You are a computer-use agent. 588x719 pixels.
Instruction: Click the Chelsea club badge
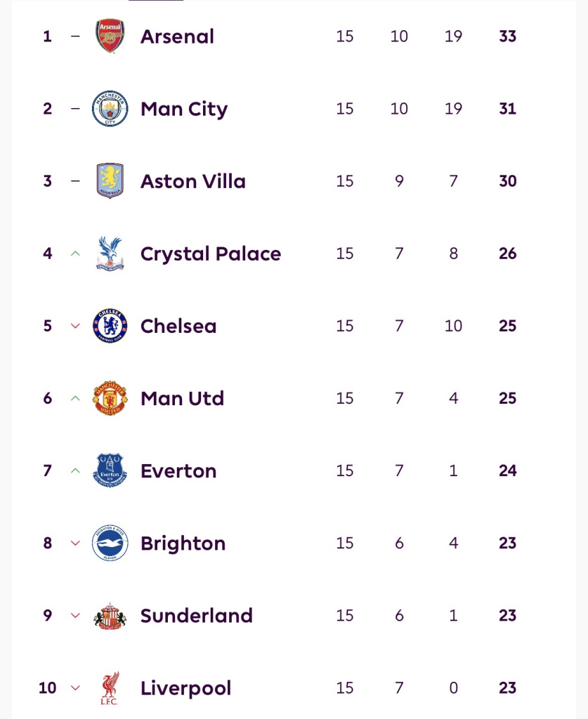110,326
